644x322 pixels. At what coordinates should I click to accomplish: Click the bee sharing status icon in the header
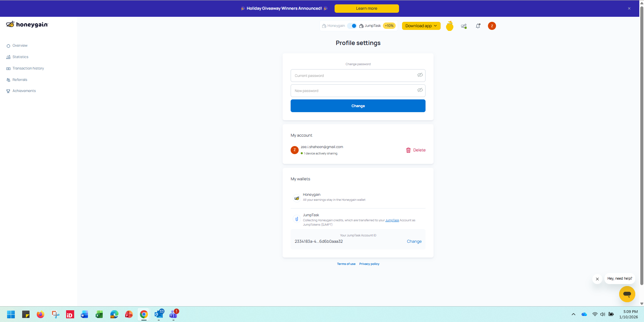click(464, 26)
